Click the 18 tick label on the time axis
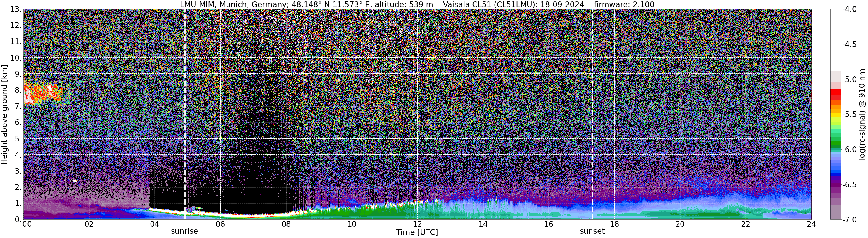The width and height of the screenshot is (868, 238). [x=614, y=224]
